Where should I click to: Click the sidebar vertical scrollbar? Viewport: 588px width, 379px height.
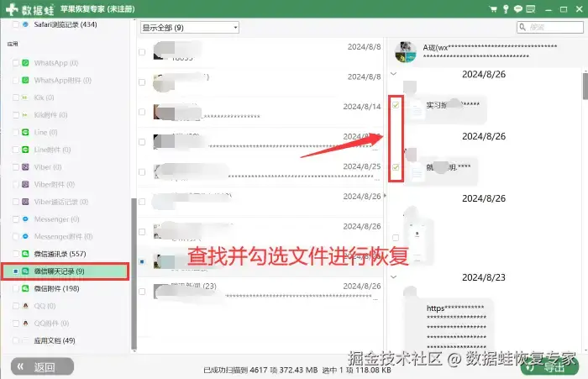coord(134,274)
